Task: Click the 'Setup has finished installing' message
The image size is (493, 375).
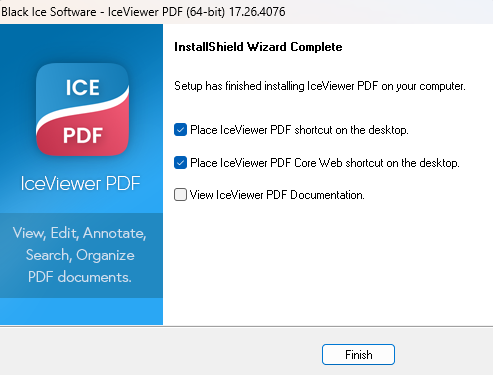Action: [320, 86]
